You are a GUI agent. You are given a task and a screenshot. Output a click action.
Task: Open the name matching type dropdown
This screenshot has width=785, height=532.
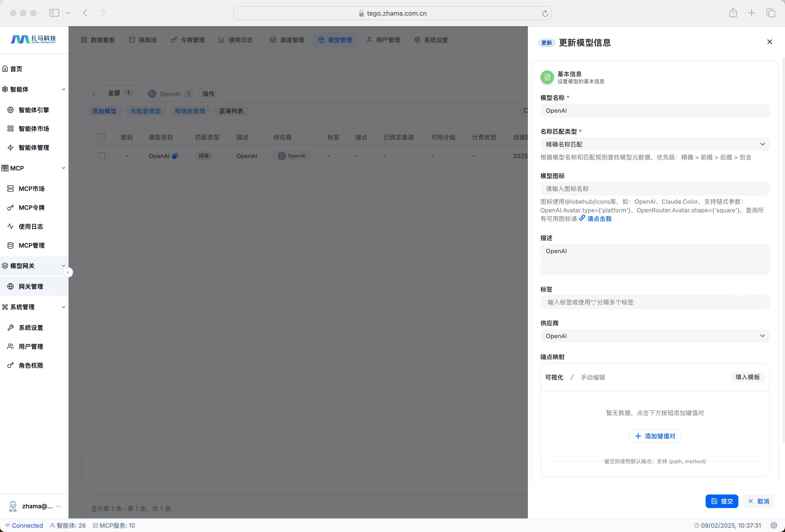pyautogui.click(x=655, y=144)
